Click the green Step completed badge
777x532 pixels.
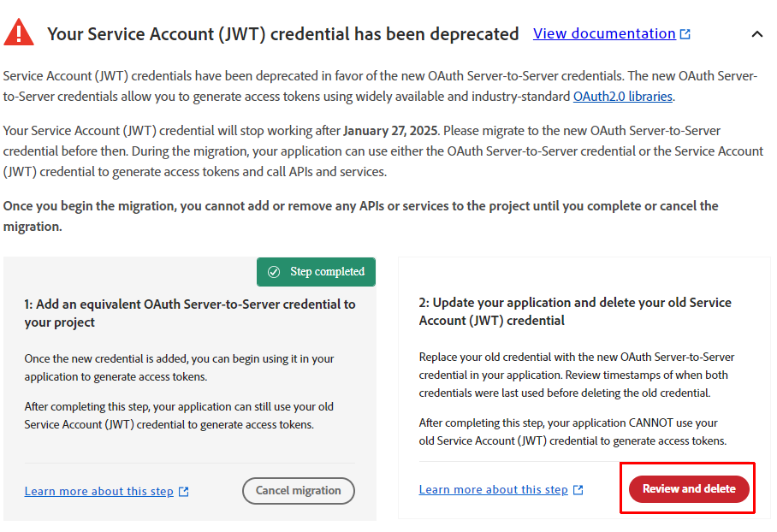coord(316,272)
